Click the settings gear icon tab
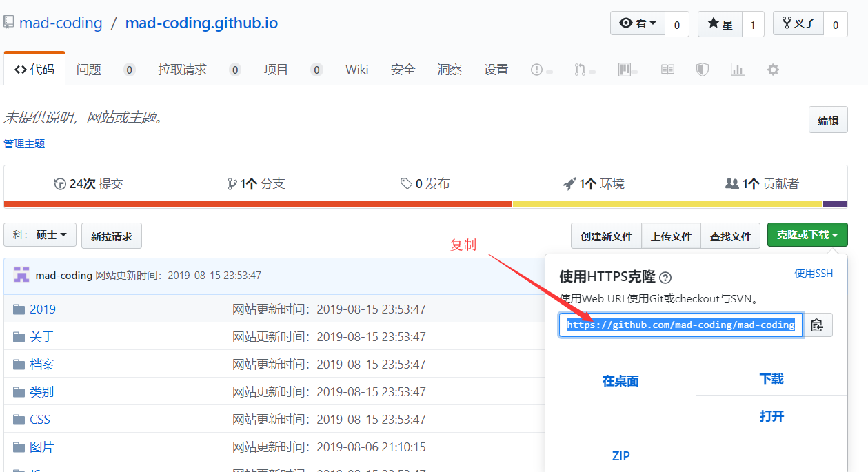This screenshot has height=472, width=868. (773, 70)
